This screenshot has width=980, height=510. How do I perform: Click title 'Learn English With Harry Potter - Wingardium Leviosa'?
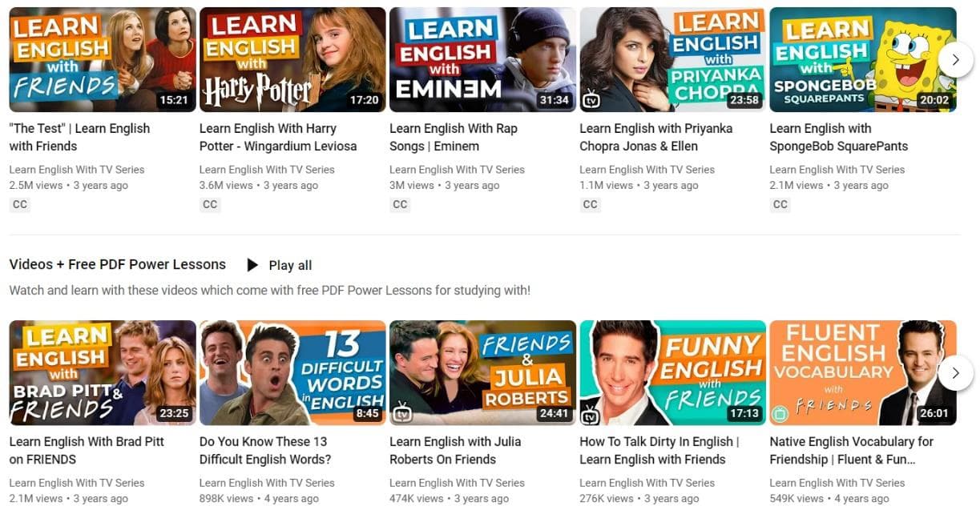click(278, 137)
